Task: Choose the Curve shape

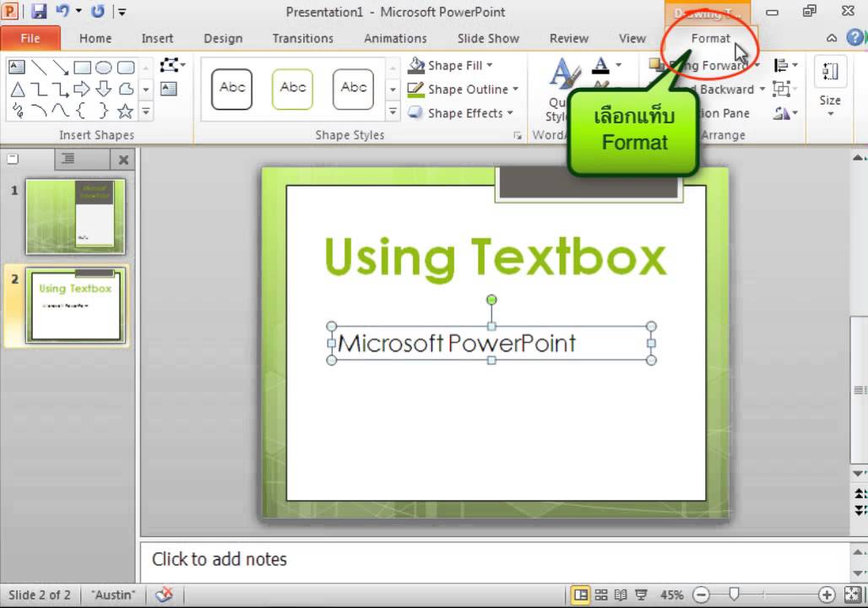Action: click(x=60, y=111)
